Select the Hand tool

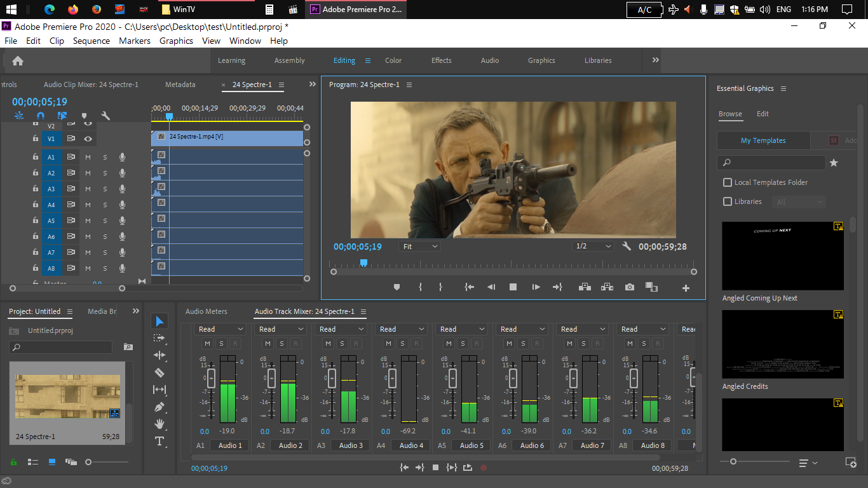coord(159,424)
